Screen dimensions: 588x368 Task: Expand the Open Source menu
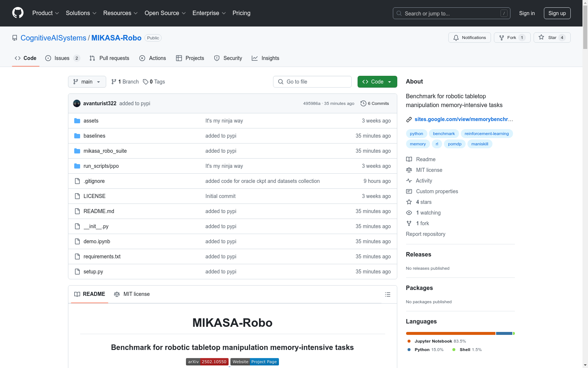click(x=165, y=13)
